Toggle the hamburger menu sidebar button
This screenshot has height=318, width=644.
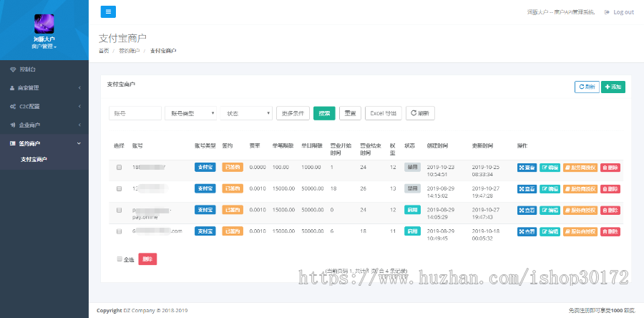pyautogui.click(x=108, y=12)
